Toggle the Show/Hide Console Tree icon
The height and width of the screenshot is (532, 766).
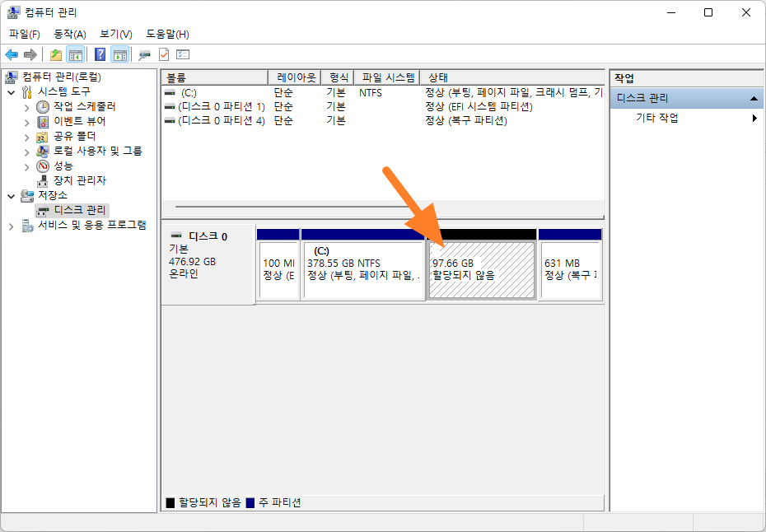click(x=75, y=54)
